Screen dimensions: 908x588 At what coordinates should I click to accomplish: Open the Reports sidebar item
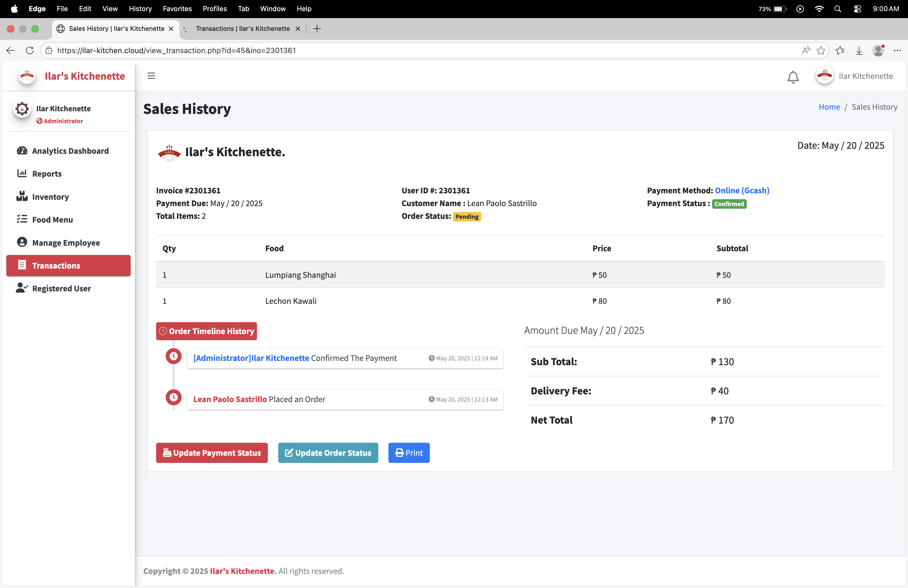(x=46, y=174)
